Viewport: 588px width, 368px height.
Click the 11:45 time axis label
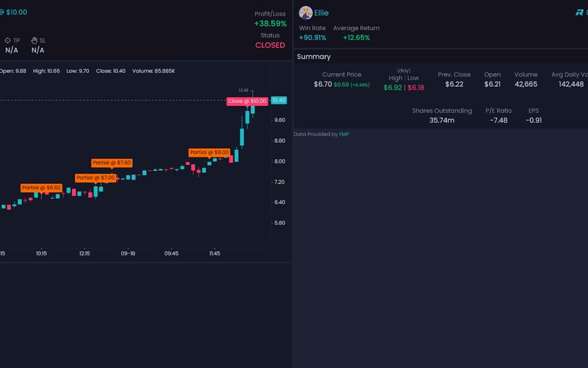215,253
